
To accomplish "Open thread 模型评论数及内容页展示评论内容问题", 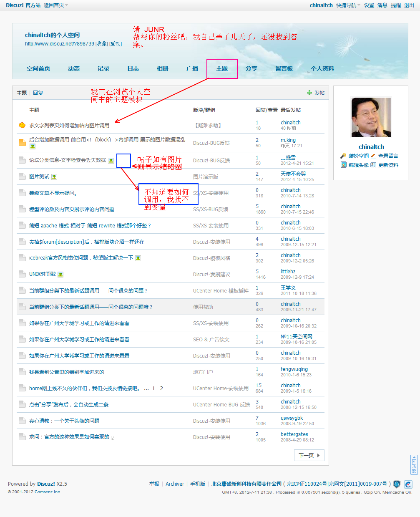I will [x=72, y=209].
